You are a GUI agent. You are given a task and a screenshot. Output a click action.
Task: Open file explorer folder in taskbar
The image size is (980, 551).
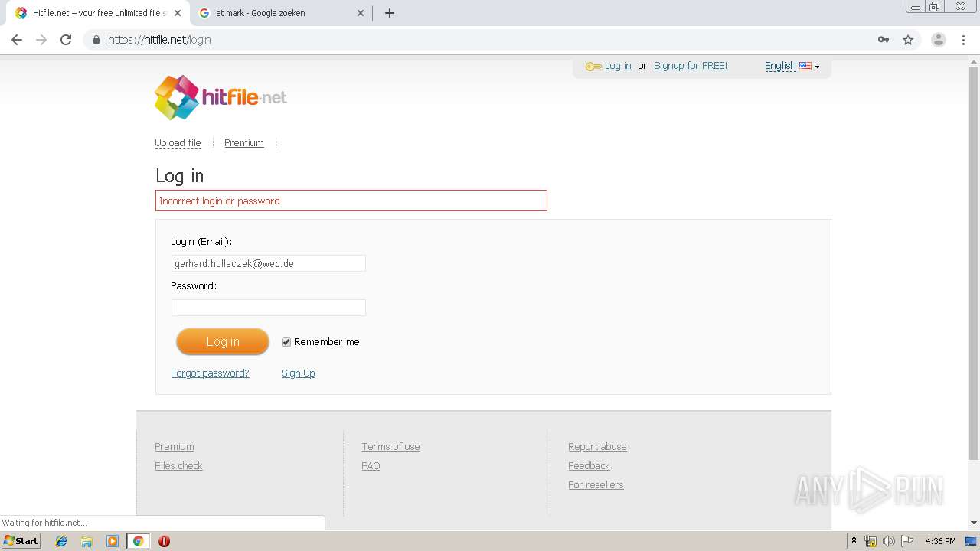[x=87, y=541]
